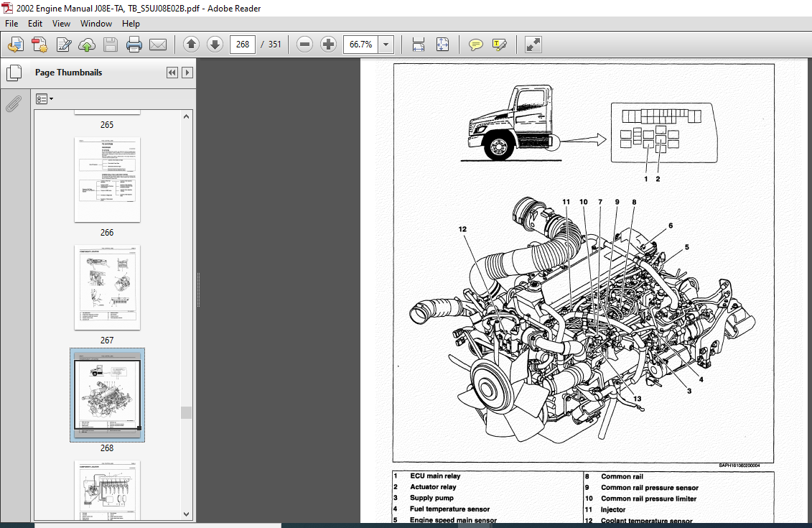Viewport: 812px width, 528px height.
Task: Go to previous page with up arrow
Action: click(x=191, y=45)
